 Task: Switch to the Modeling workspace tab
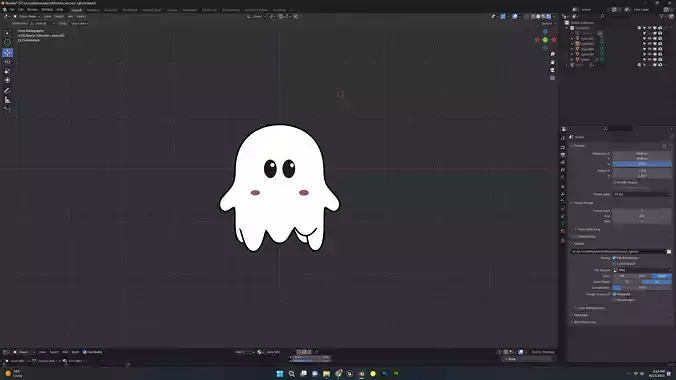pyautogui.click(x=93, y=10)
